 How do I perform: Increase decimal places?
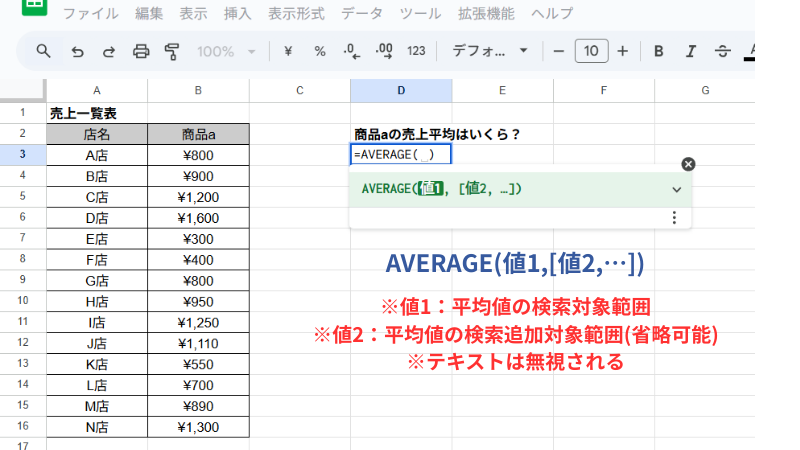[384, 51]
